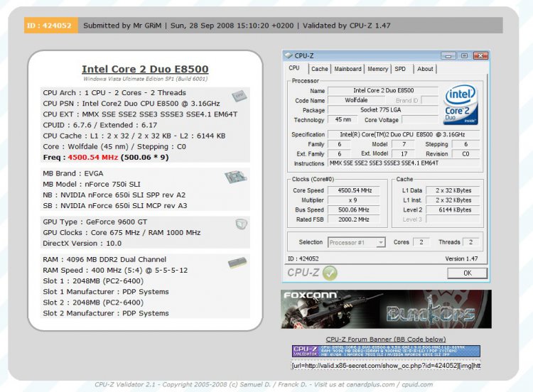The height and width of the screenshot is (392, 533).
Task: Click the CPU-Z Validator 2.1 copyright footer text
Action: (264, 384)
